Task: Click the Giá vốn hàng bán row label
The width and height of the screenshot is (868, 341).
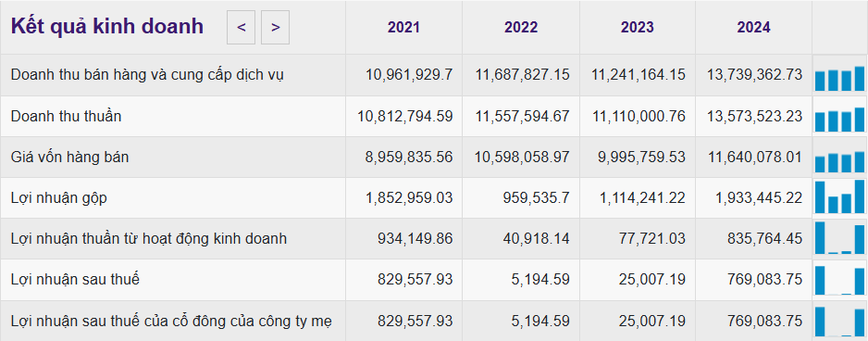Action: 69,157
